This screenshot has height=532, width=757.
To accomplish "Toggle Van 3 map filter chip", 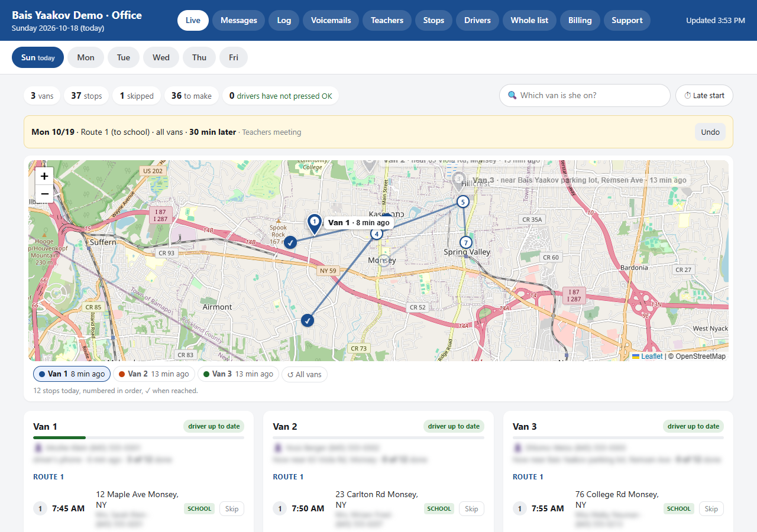I will tap(238, 374).
